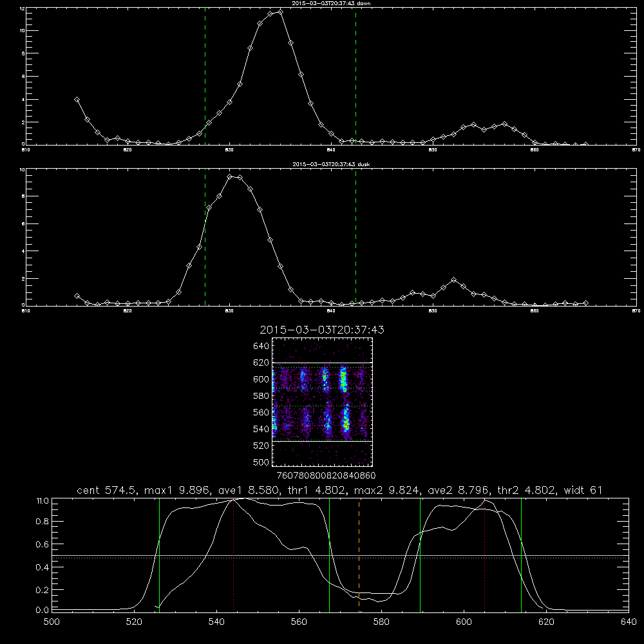This screenshot has height=644, width=644.
Task: Click the '580' x-axis label of bottom plot
Action: (381, 622)
